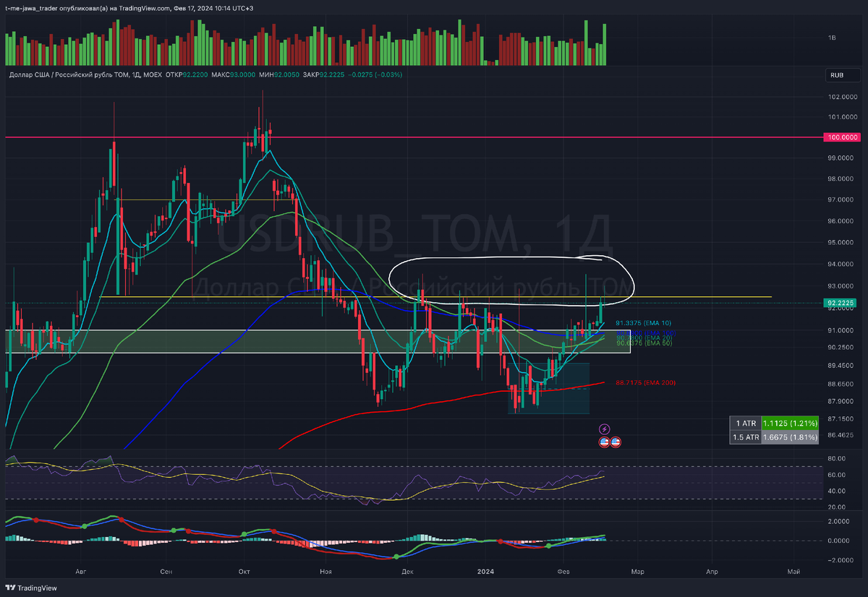Viewport: 868px width, 597px height.
Task: Click 94.0000 on the price scale
Action: coord(842,265)
